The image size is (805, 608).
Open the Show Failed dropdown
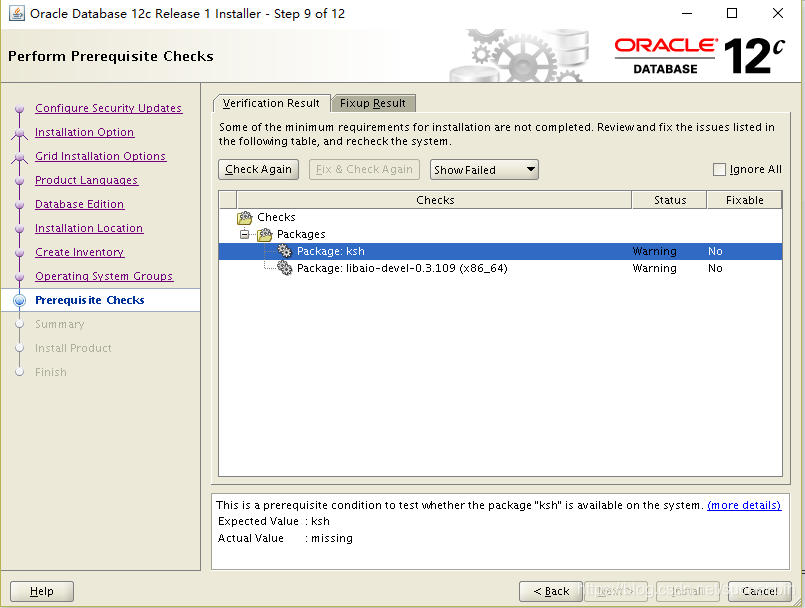point(484,169)
